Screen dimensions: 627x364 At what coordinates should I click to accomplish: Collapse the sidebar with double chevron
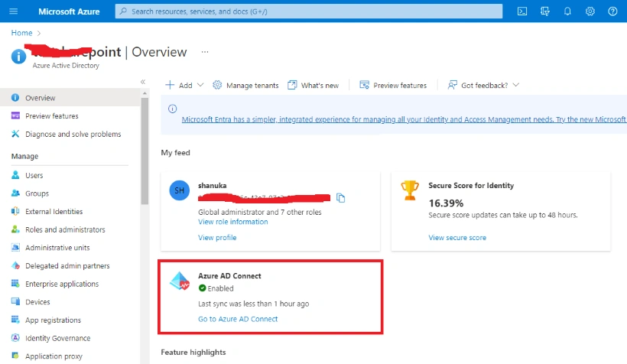143,82
